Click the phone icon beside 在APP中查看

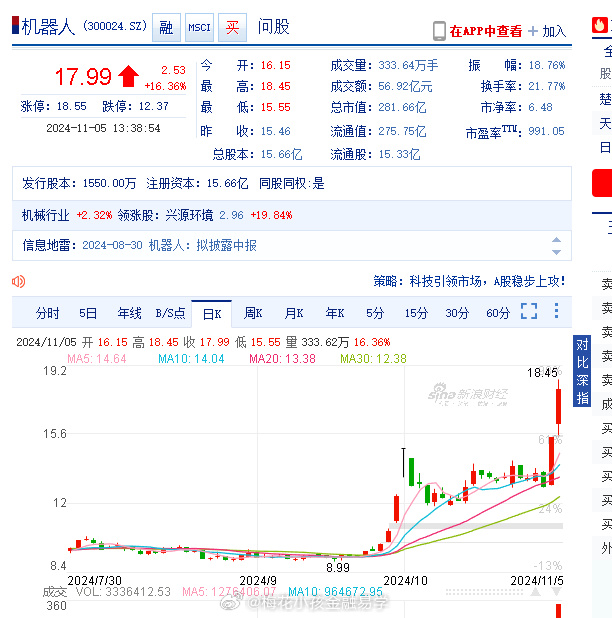click(x=439, y=31)
